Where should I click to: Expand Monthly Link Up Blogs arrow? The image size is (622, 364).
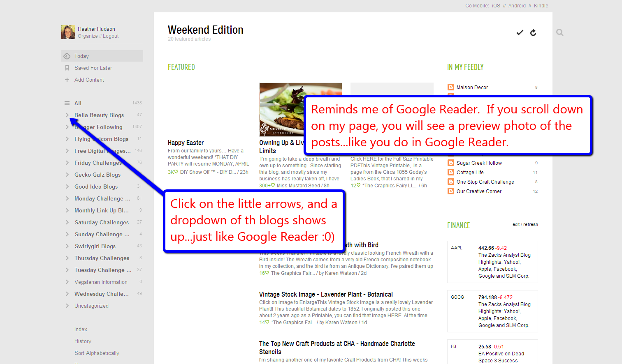pyautogui.click(x=67, y=210)
